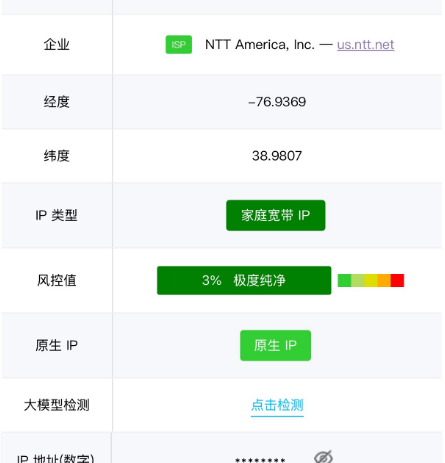The width and height of the screenshot is (445, 463).
Task: Click the light green 原生 IP badge
Action: tap(275, 345)
